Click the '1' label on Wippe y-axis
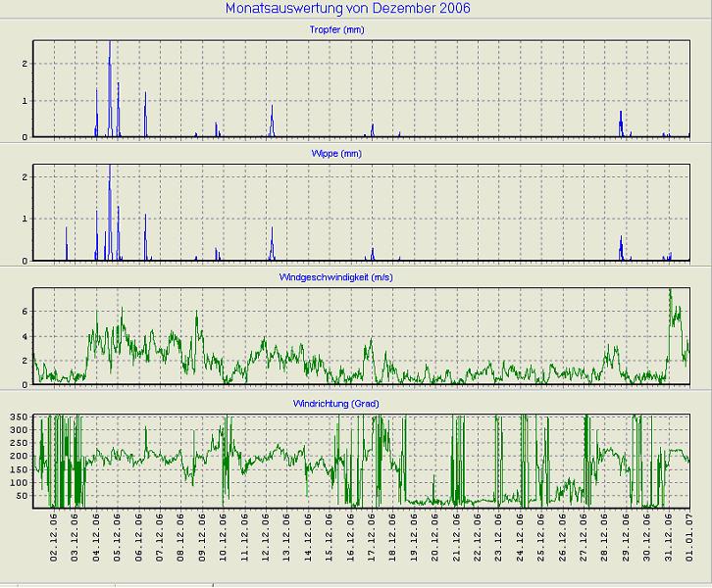Viewport: 712px width, 588px height. 25,218
